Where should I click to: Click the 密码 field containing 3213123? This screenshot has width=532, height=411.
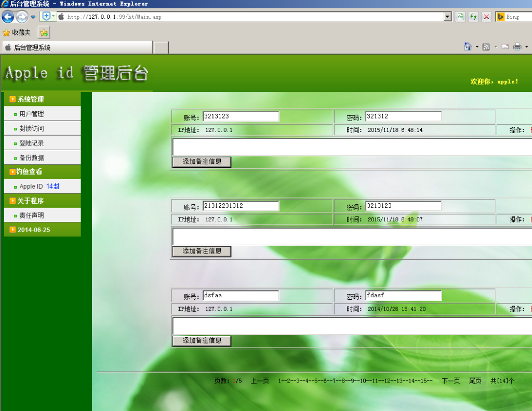(x=403, y=206)
